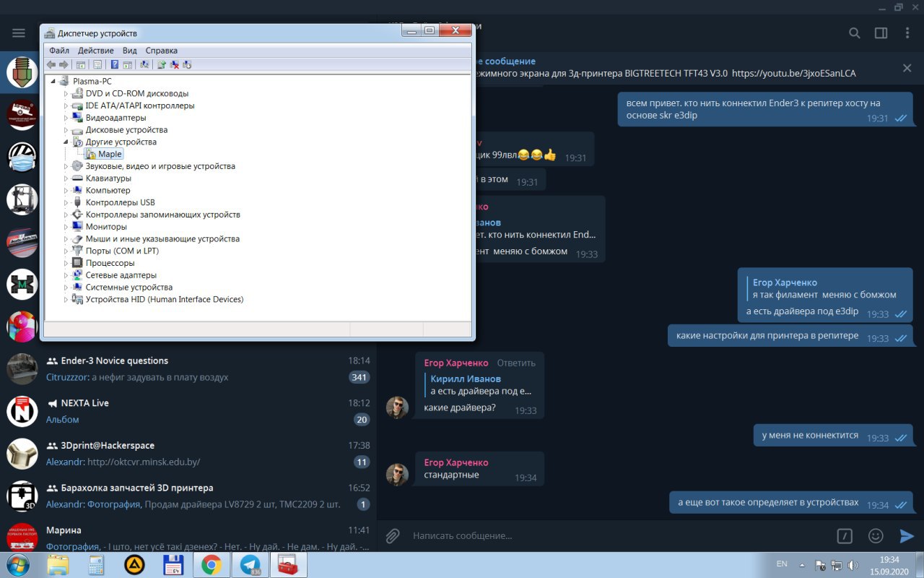This screenshot has width=924, height=578.
Task: Open the bot commands slash icon
Action: pos(845,535)
